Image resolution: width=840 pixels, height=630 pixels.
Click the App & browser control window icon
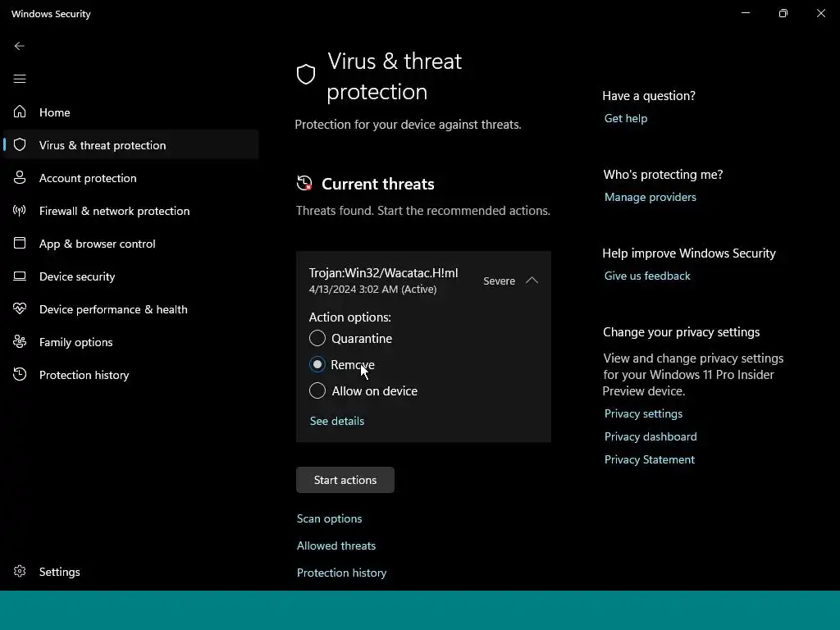[20, 243]
